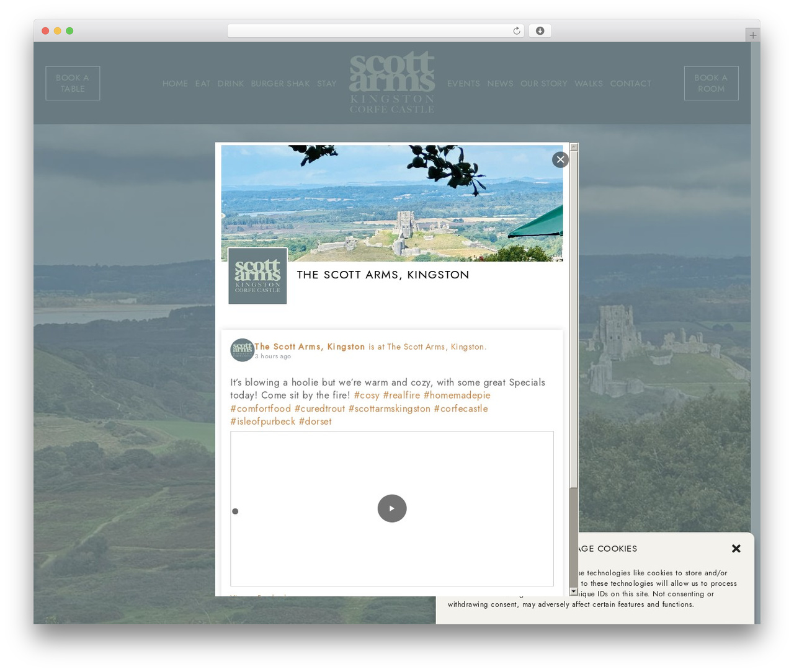Follow the #homemadepie hashtag
794x672 pixels.
click(x=457, y=395)
